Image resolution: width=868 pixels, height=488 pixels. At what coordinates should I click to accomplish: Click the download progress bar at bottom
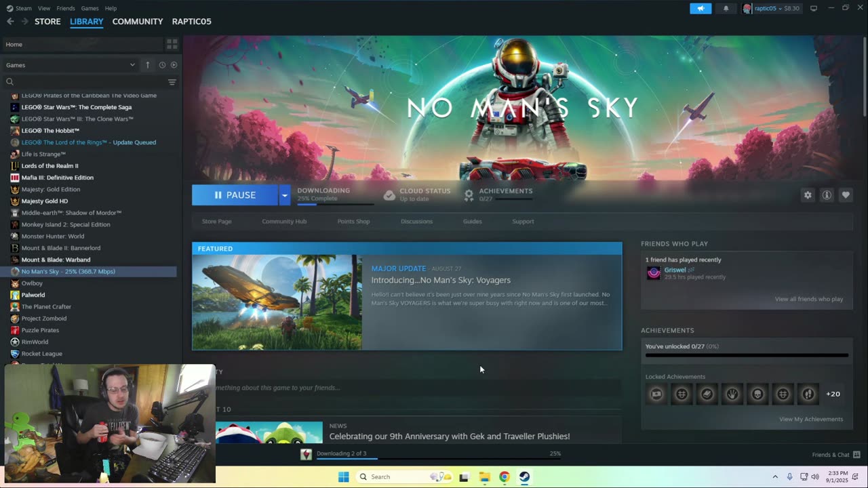pyautogui.click(x=438, y=458)
